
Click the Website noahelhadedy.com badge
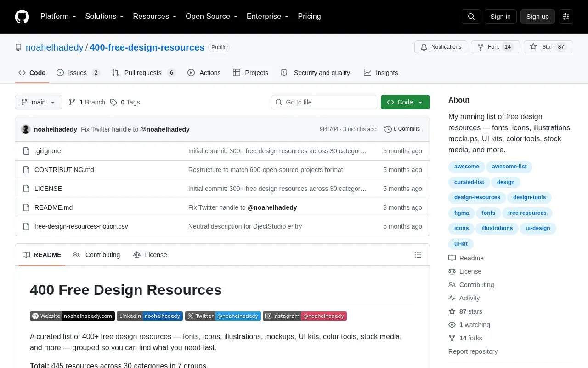(x=73, y=316)
